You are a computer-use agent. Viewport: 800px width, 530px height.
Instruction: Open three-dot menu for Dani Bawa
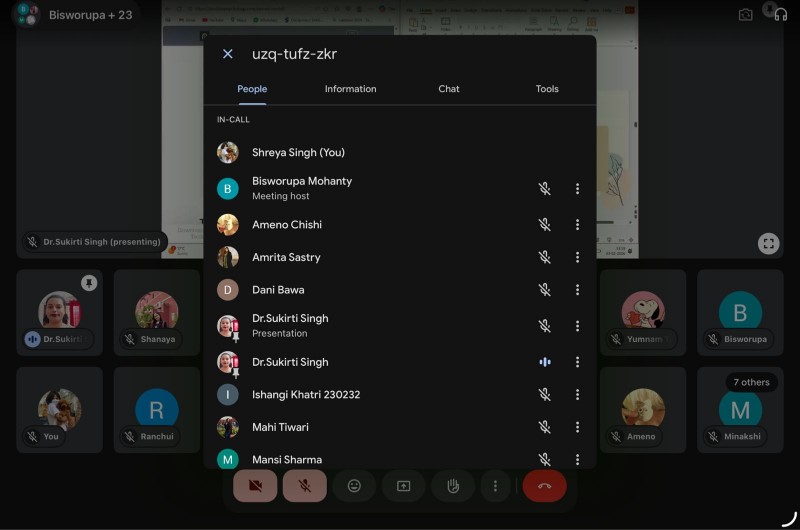coord(577,290)
